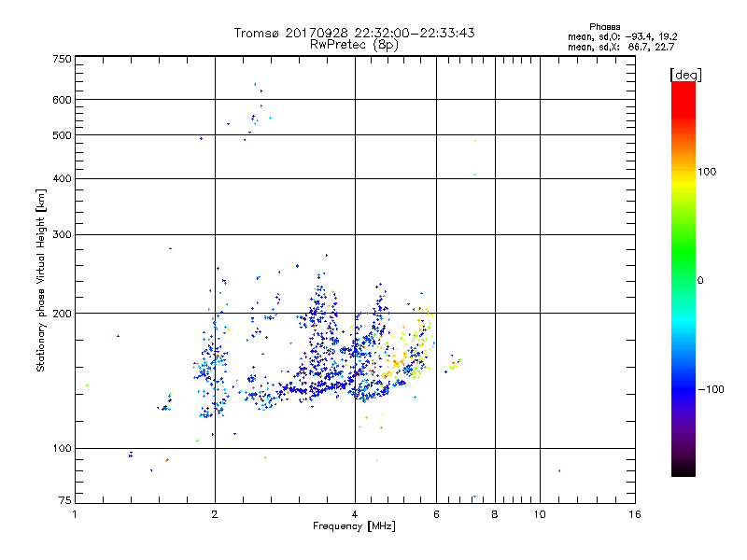Click the y-axis tick label '600'
The height and width of the screenshot is (560, 747).
click(x=62, y=100)
